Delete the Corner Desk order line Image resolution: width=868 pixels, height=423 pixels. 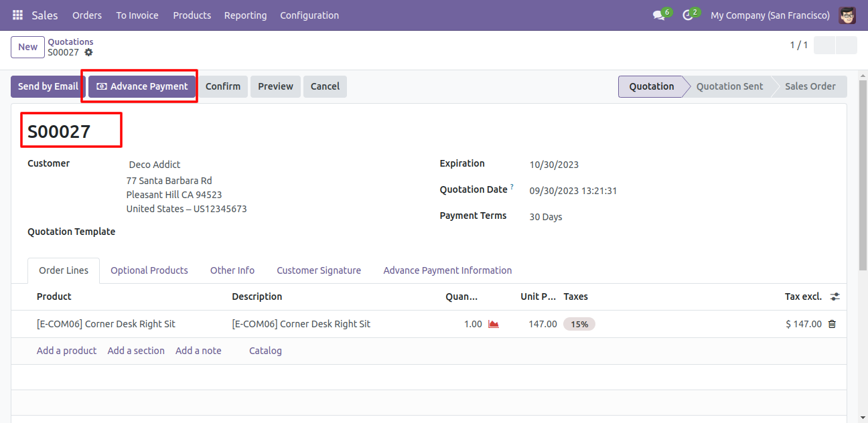click(x=832, y=324)
